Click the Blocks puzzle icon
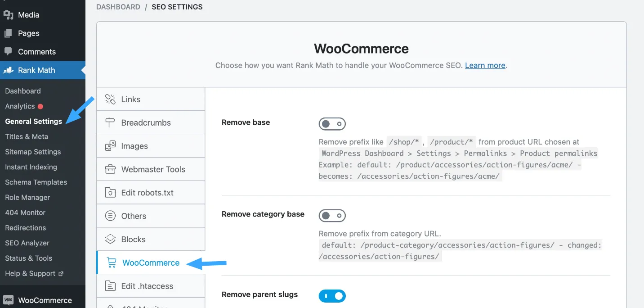644x308 pixels. click(111, 239)
